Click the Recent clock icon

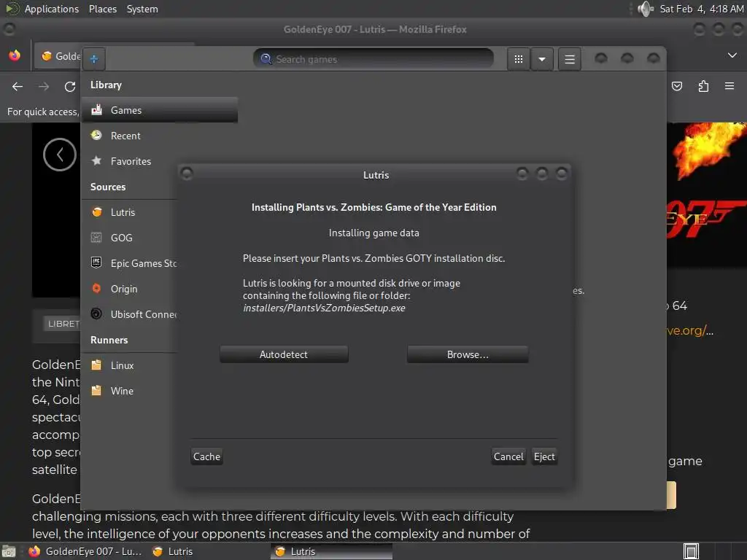click(97, 135)
